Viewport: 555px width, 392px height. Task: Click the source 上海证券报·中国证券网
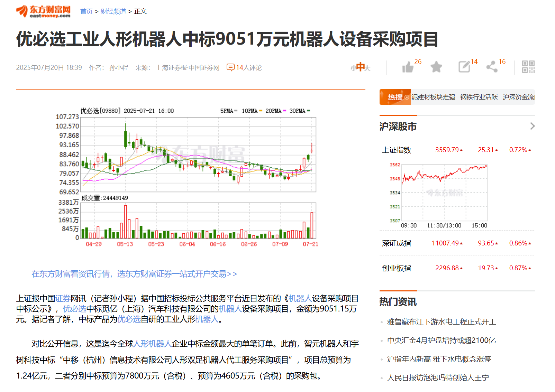(188, 68)
